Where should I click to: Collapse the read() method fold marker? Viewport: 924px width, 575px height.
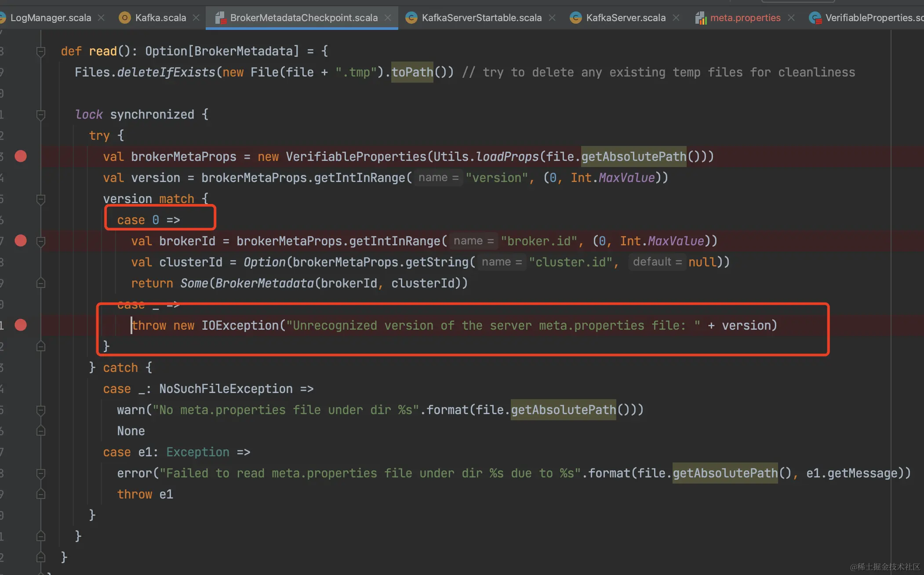point(41,51)
